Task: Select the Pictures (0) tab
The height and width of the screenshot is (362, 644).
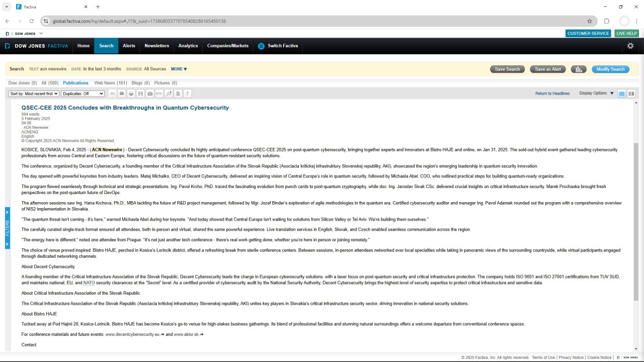Action: [166, 83]
